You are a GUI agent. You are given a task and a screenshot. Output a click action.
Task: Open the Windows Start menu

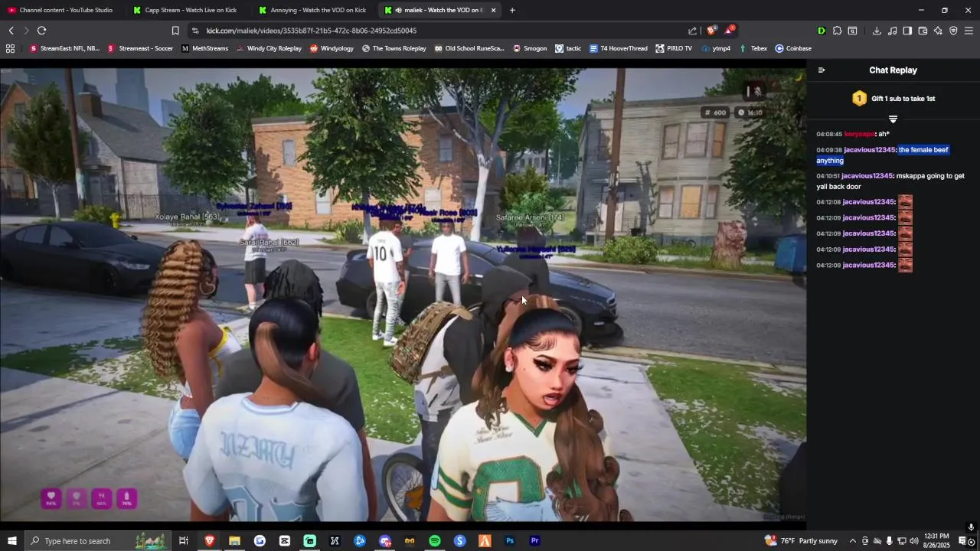point(11,541)
